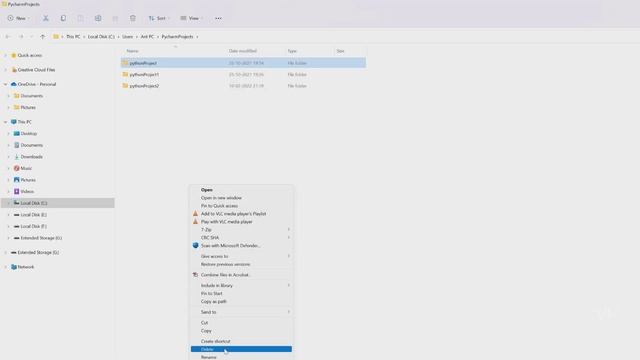This screenshot has height=360, width=640.
Task: Expand the Desktop tree node arrow
Action: coord(9,134)
